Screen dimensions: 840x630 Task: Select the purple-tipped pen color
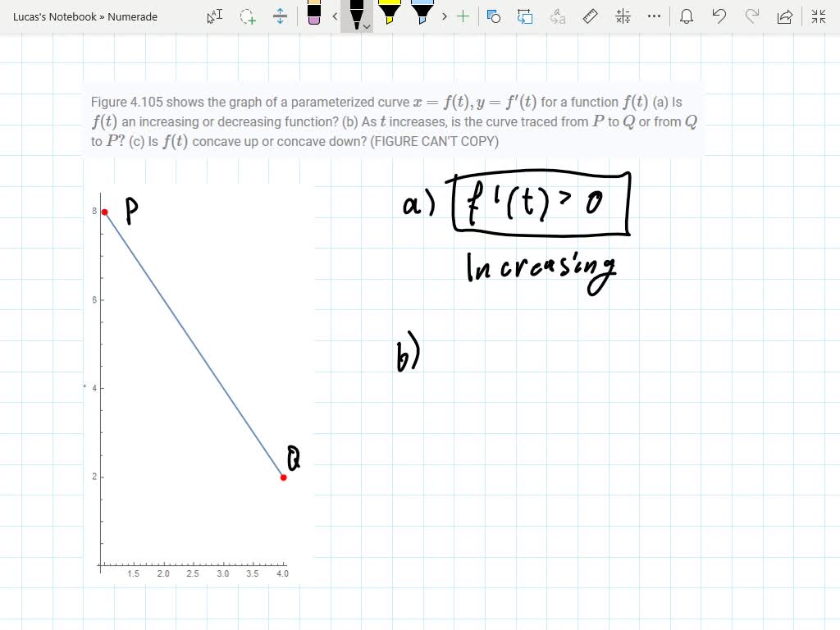coord(316,15)
